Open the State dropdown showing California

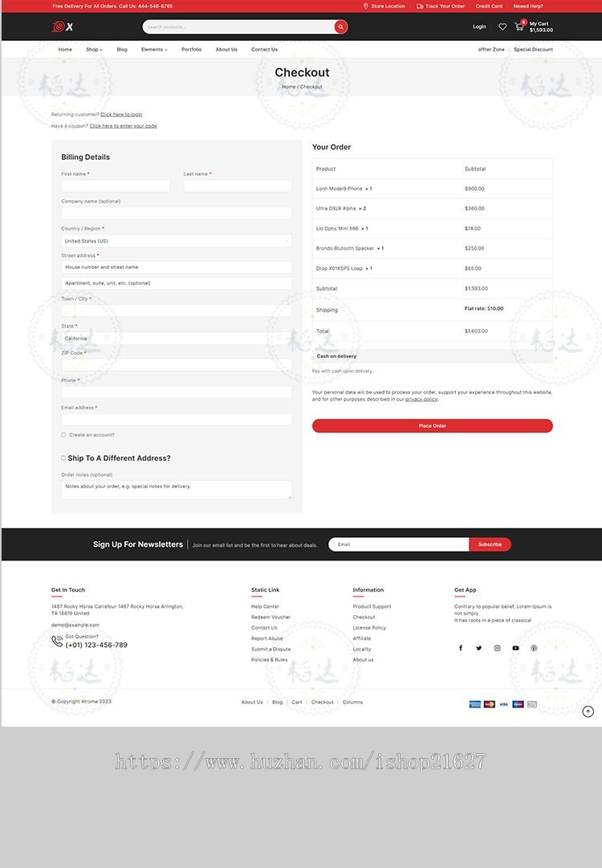(177, 338)
